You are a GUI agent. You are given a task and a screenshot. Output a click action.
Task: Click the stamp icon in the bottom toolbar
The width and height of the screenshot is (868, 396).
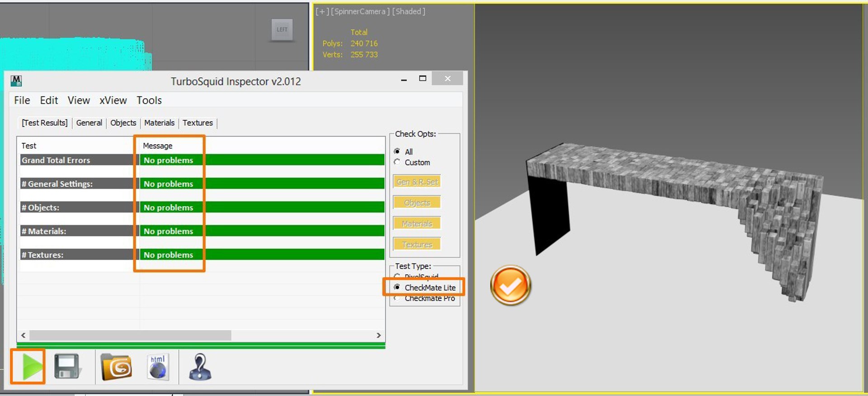pos(200,367)
